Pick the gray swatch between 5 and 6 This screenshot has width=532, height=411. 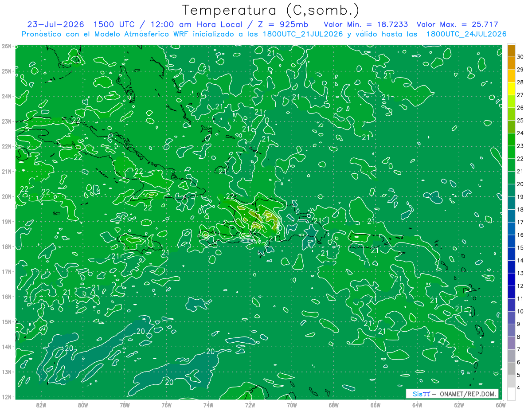click(x=511, y=368)
